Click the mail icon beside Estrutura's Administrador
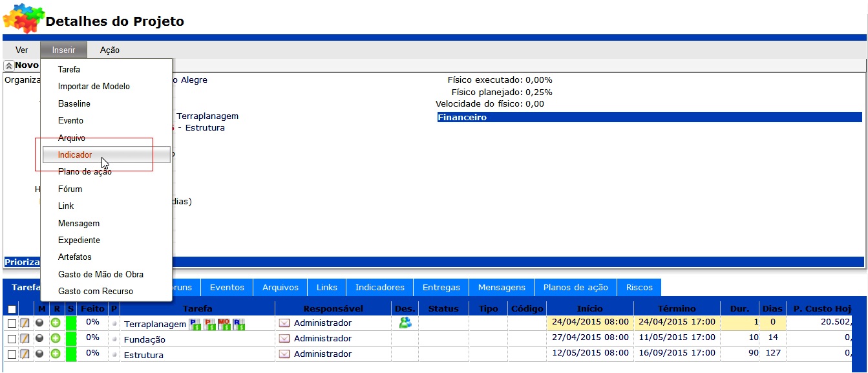The width and height of the screenshot is (868, 373). click(x=284, y=354)
